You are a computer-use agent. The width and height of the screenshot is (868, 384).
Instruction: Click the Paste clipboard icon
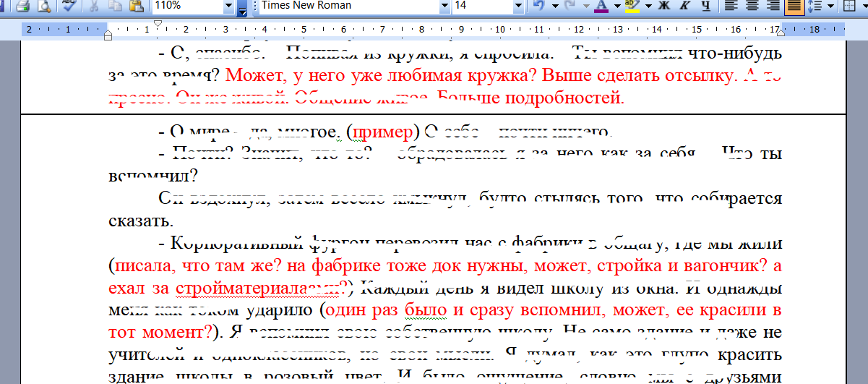[x=135, y=7]
